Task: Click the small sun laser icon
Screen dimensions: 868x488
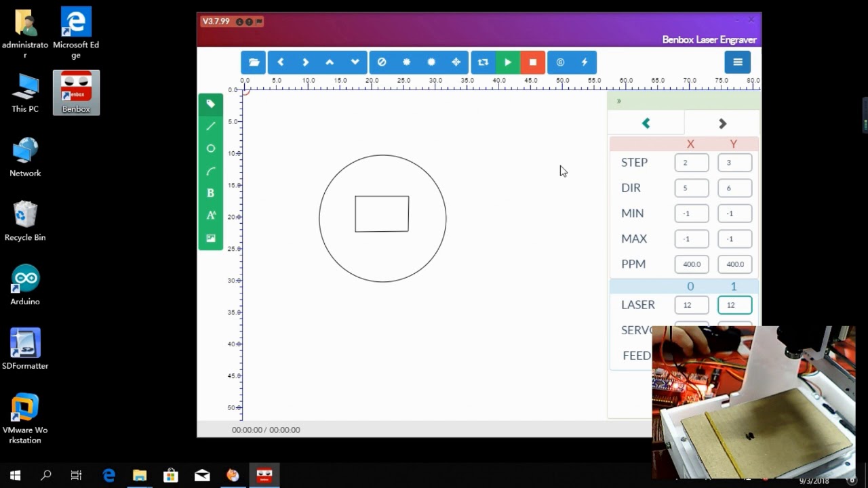Action: [x=406, y=62]
